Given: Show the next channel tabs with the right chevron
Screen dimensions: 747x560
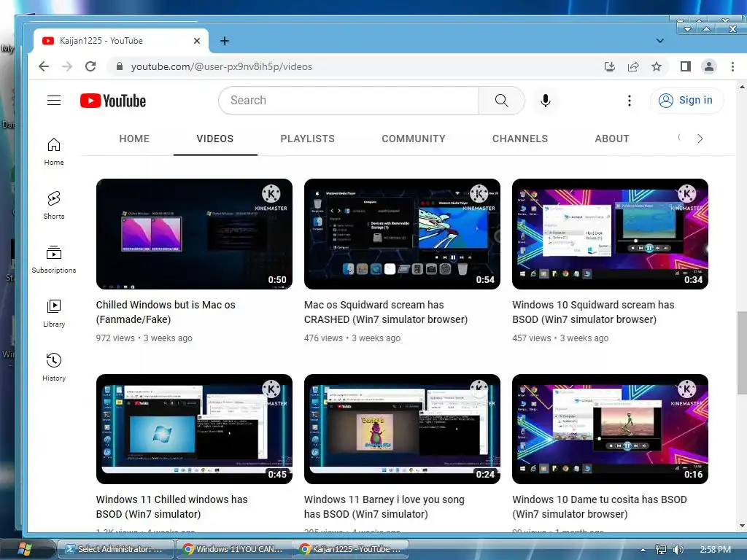Looking at the screenshot, I should coord(700,139).
